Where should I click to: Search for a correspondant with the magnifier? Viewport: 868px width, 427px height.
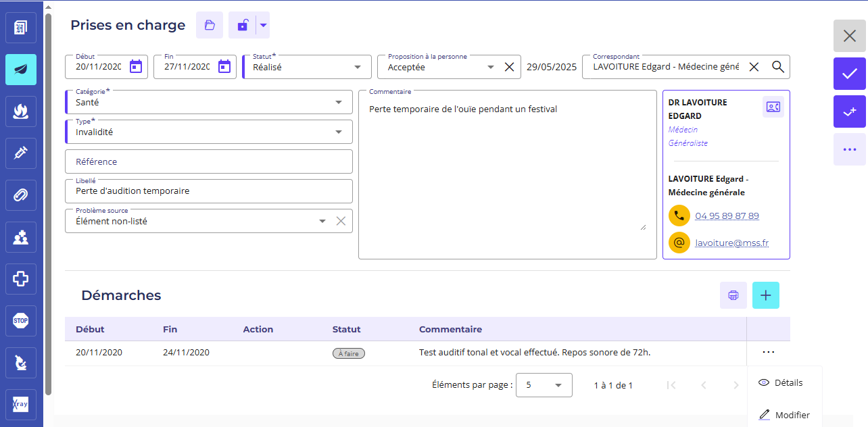tap(778, 67)
